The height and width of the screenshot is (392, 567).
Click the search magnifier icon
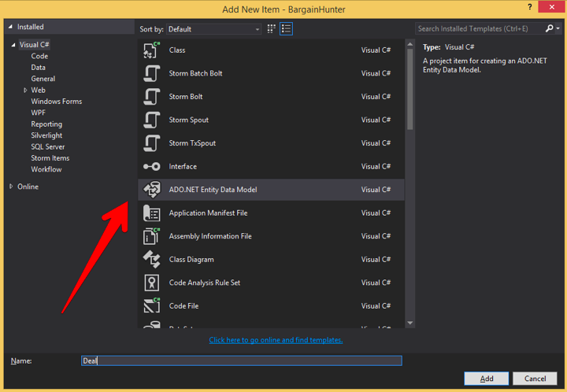tap(550, 28)
